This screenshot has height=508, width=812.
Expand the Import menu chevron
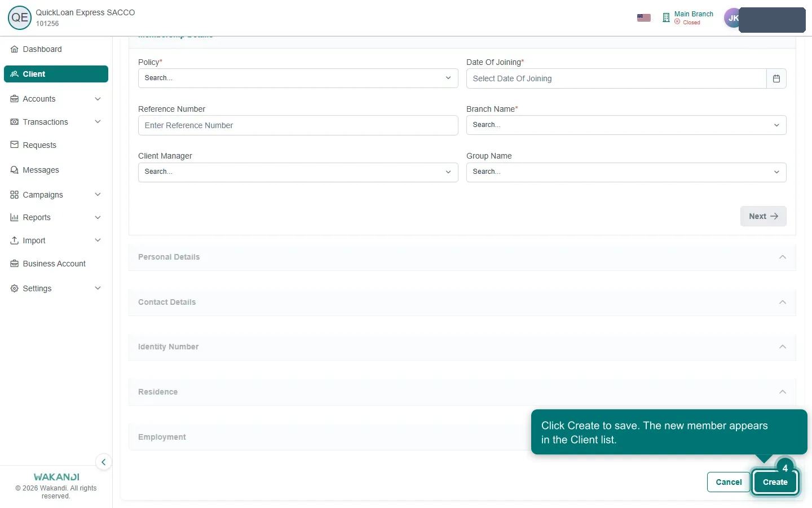point(98,240)
